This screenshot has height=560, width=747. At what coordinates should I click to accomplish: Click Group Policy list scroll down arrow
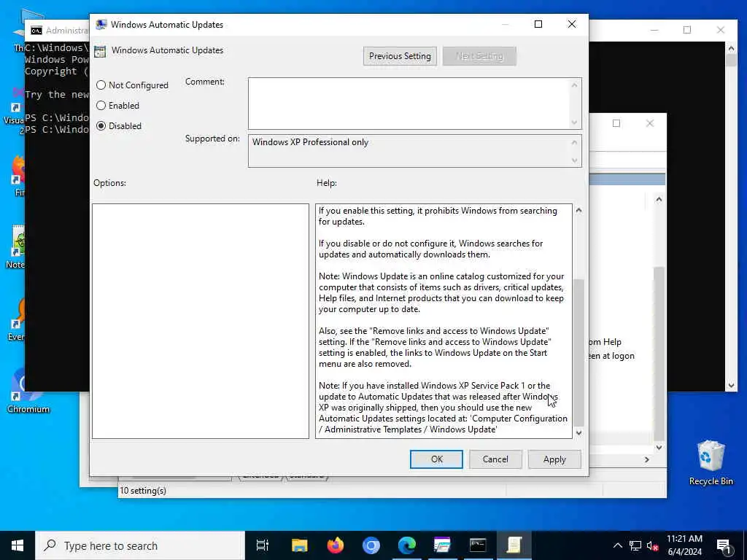point(659,447)
